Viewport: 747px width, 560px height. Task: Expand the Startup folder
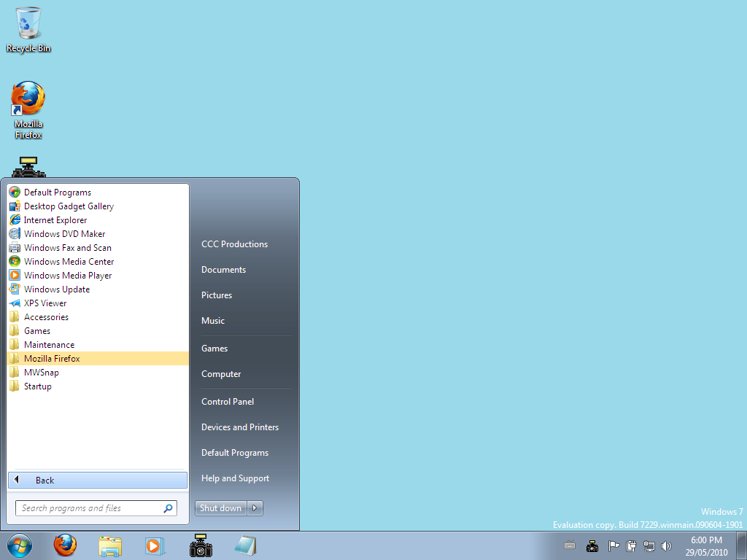tap(98, 386)
